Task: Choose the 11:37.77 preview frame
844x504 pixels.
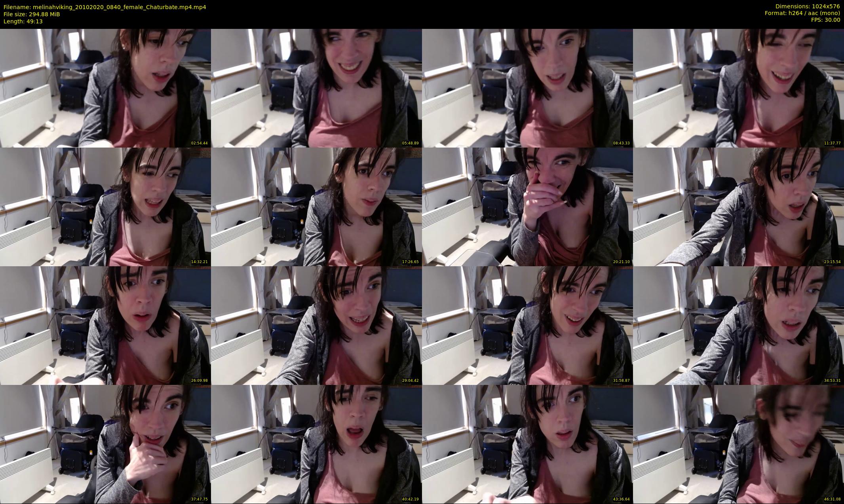Action: click(x=738, y=88)
